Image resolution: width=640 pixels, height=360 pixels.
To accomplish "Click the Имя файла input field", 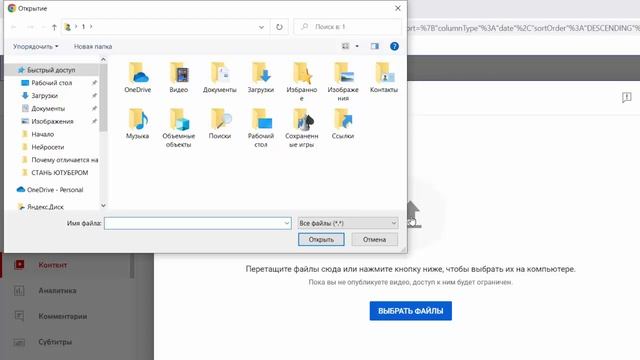I will pyautogui.click(x=198, y=223).
